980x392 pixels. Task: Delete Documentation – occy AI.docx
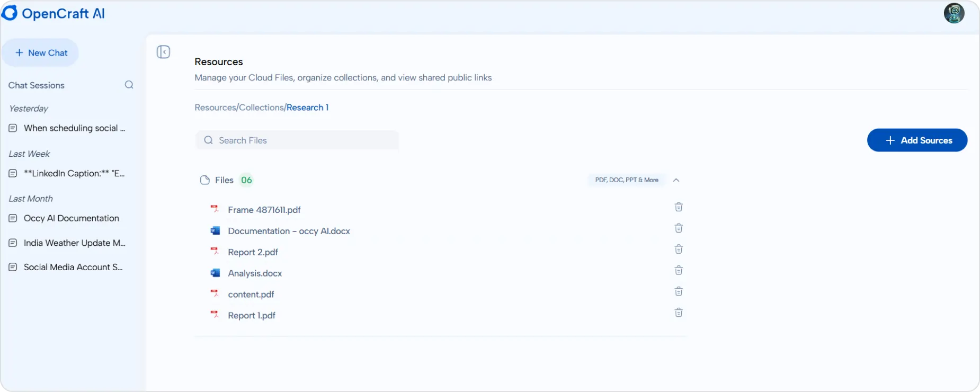point(678,228)
